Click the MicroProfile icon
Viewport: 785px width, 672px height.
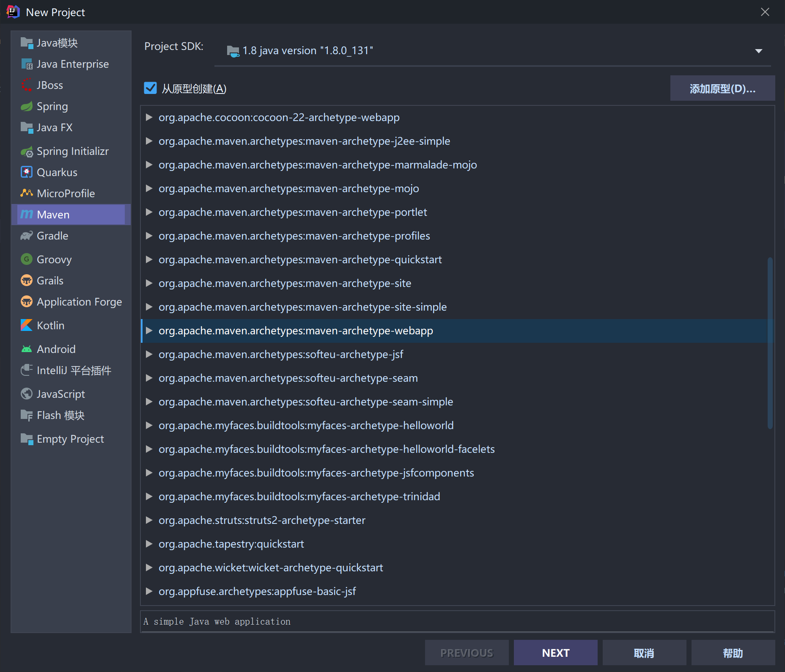point(27,193)
